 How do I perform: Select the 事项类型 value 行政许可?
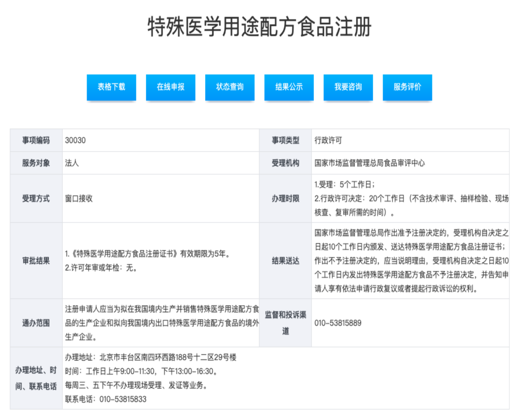click(x=328, y=140)
